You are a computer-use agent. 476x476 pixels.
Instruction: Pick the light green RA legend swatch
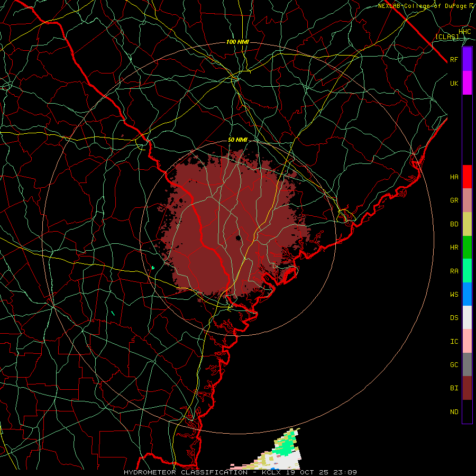(x=467, y=271)
